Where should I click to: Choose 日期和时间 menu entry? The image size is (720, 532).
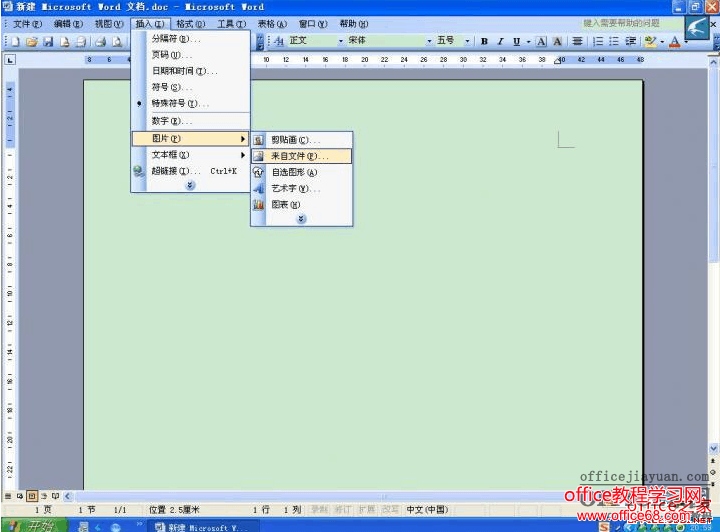pos(191,71)
